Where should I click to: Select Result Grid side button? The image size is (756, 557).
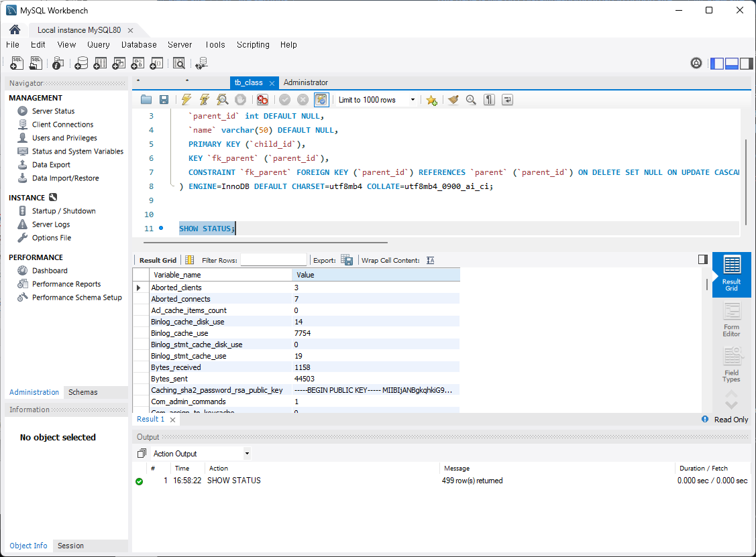731,274
